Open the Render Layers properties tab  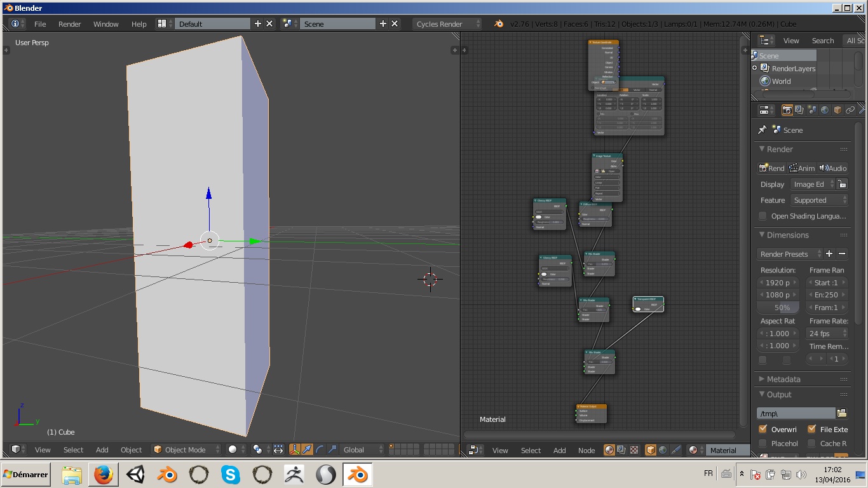coord(799,110)
